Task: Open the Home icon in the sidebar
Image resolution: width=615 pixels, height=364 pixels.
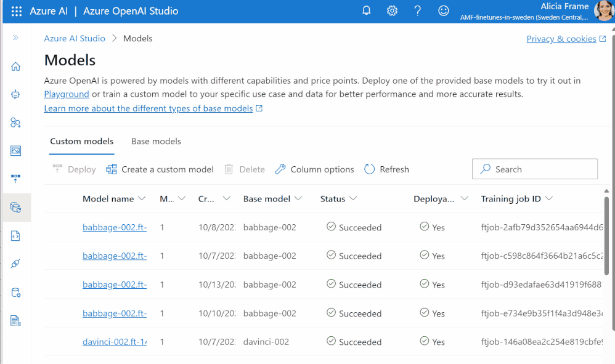Action: (x=16, y=66)
